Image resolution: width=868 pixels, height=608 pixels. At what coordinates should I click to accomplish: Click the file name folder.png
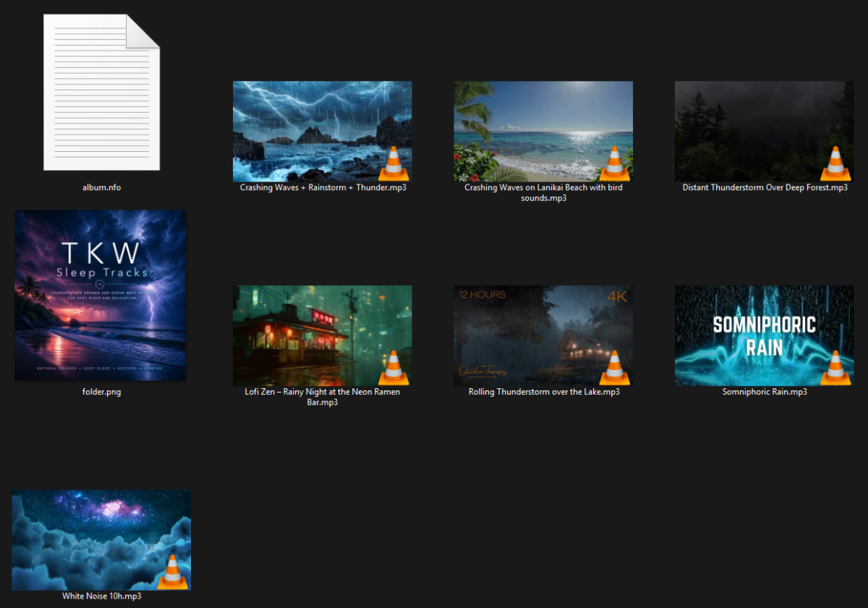click(101, 392)
